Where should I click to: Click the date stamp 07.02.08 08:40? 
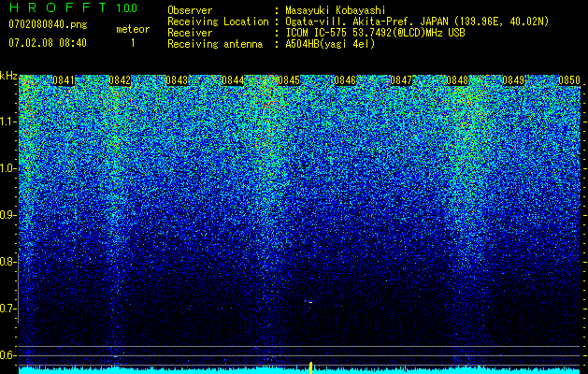pos(48,42)
